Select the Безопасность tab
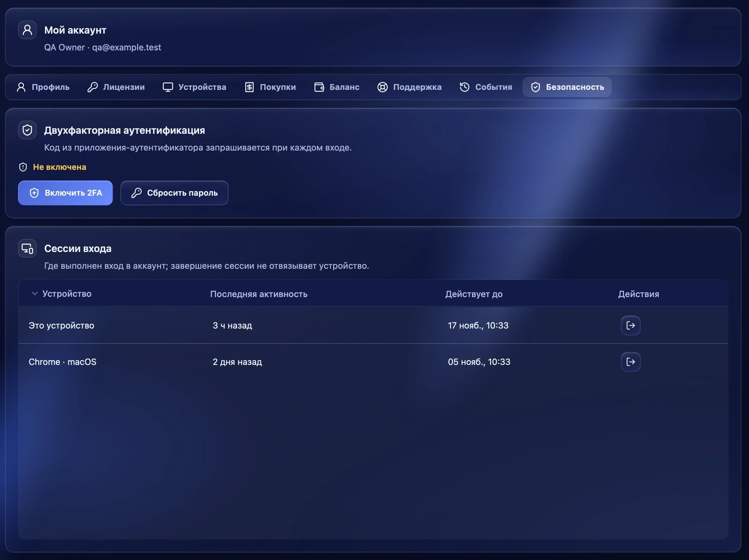 click(567, 87)
